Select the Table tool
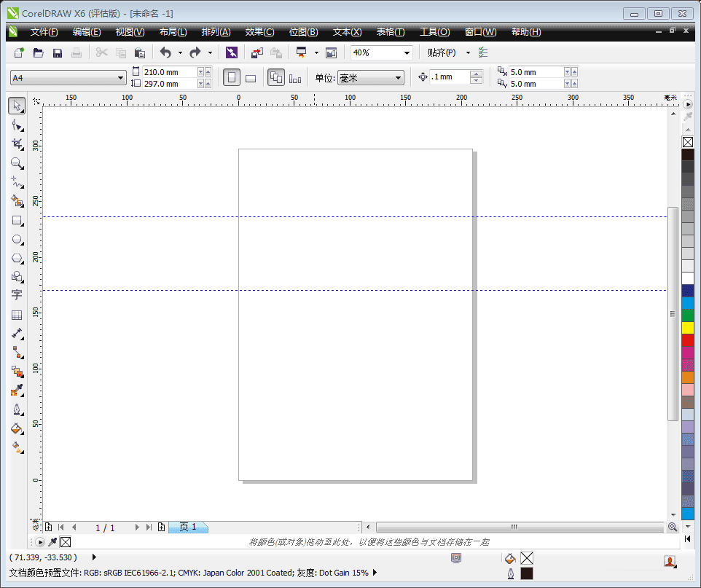Image resolution: width=701 pixels, height=588 pixels. (17, 315)
